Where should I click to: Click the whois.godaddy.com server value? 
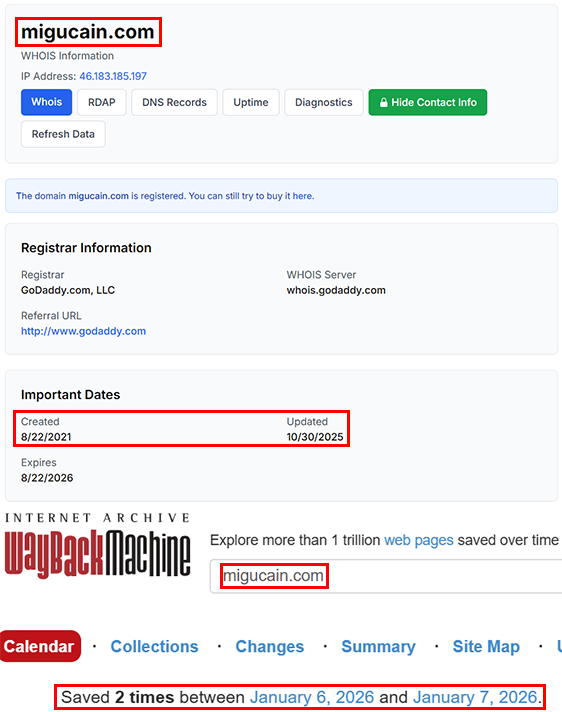point(336,290)
